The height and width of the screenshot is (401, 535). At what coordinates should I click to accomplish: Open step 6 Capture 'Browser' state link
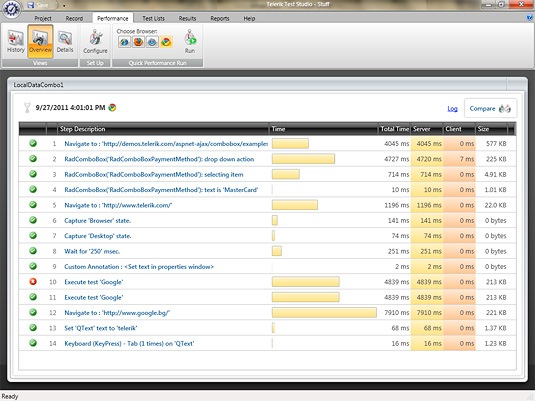click(98, 220)
